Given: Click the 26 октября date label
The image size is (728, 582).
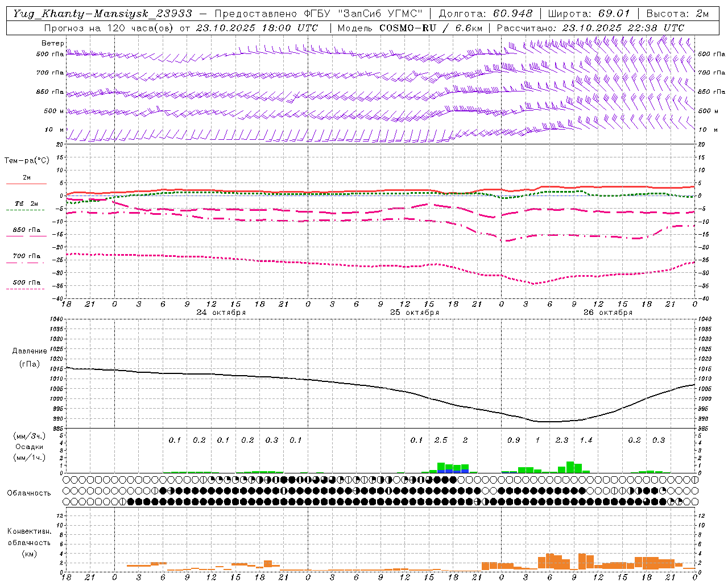Looking at the screenshot, I should [608, 313].
